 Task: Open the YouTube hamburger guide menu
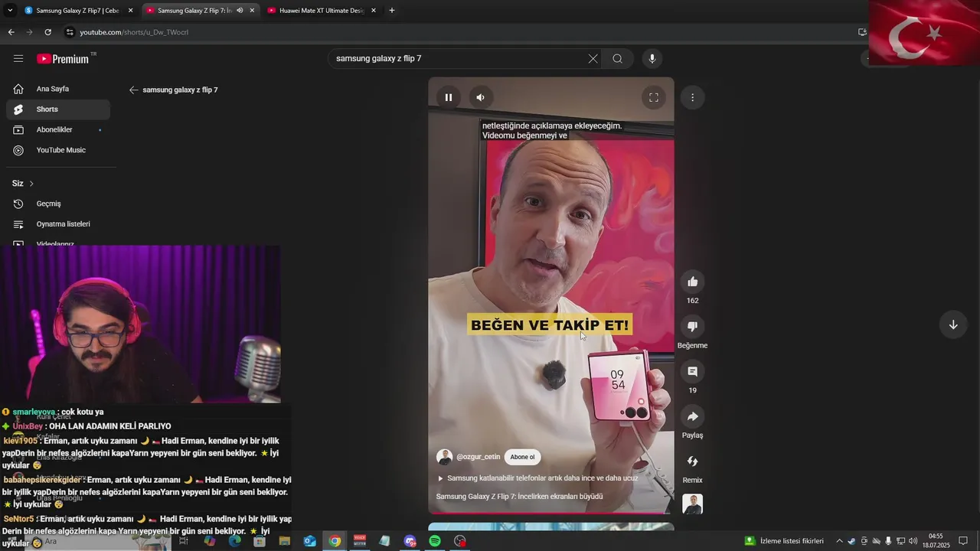pos(18,59)
